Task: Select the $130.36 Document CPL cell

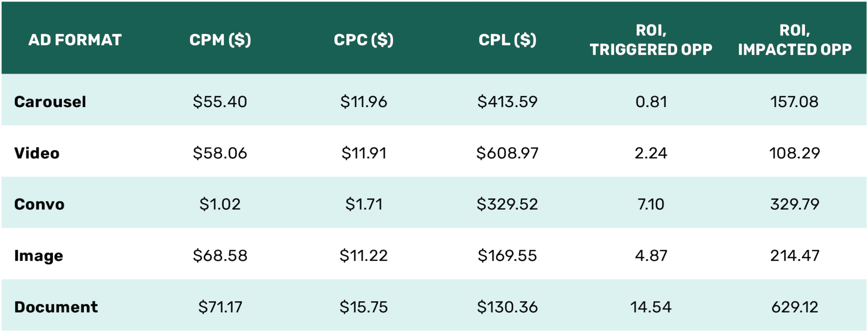Action: tap(507, 307)
